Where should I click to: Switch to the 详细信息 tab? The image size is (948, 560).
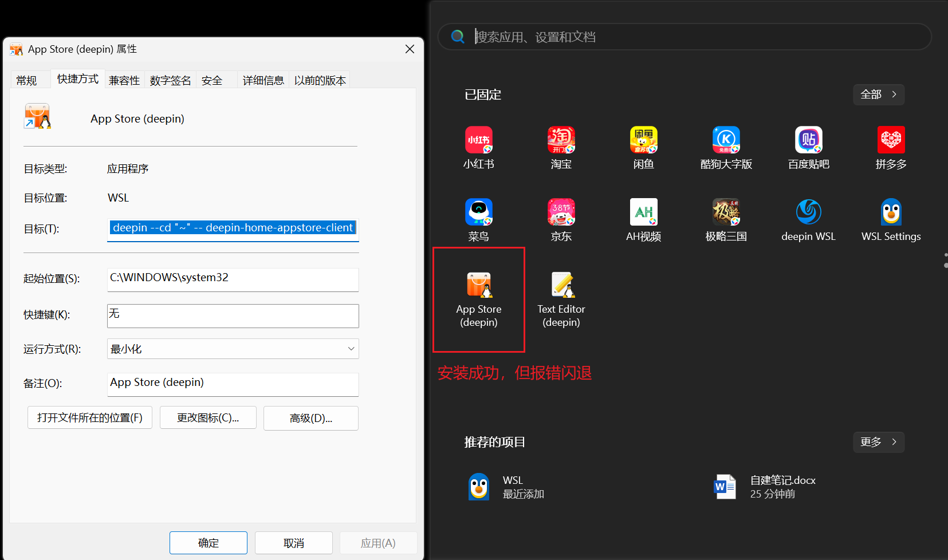tap(263, 80)
